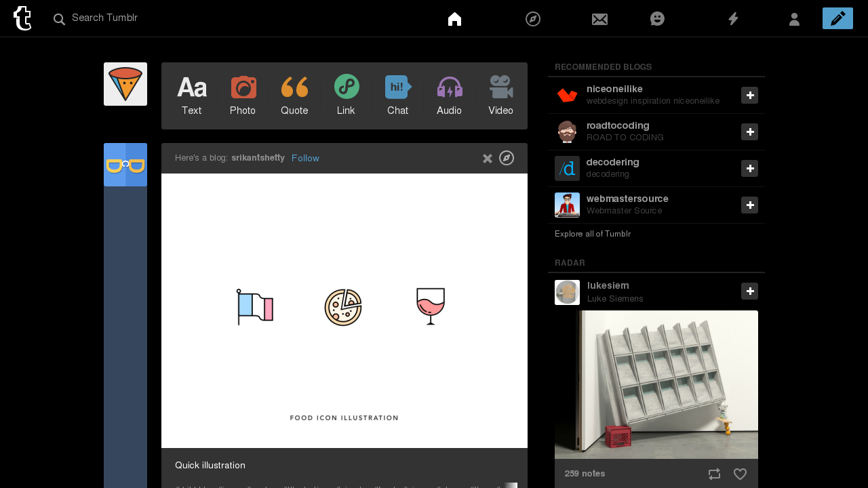The width and height of the screenshot is (868, 488).
Task: Click the Quick illustration caption
Action: pos(210,466)
